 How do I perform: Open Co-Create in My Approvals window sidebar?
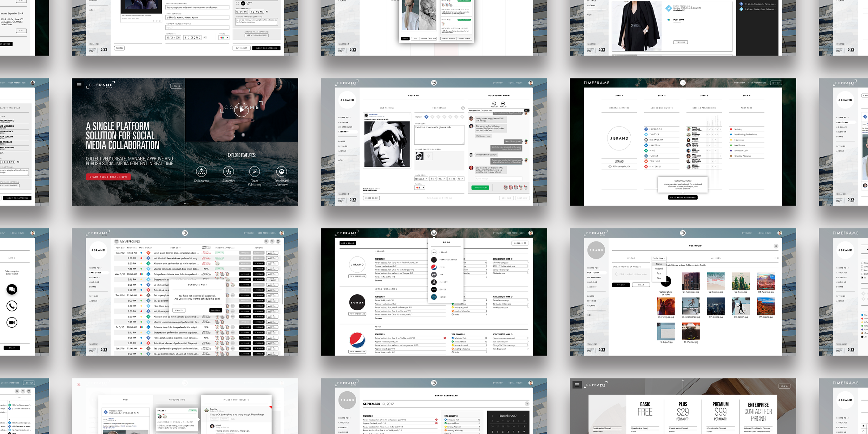click(x=94, y=277)
